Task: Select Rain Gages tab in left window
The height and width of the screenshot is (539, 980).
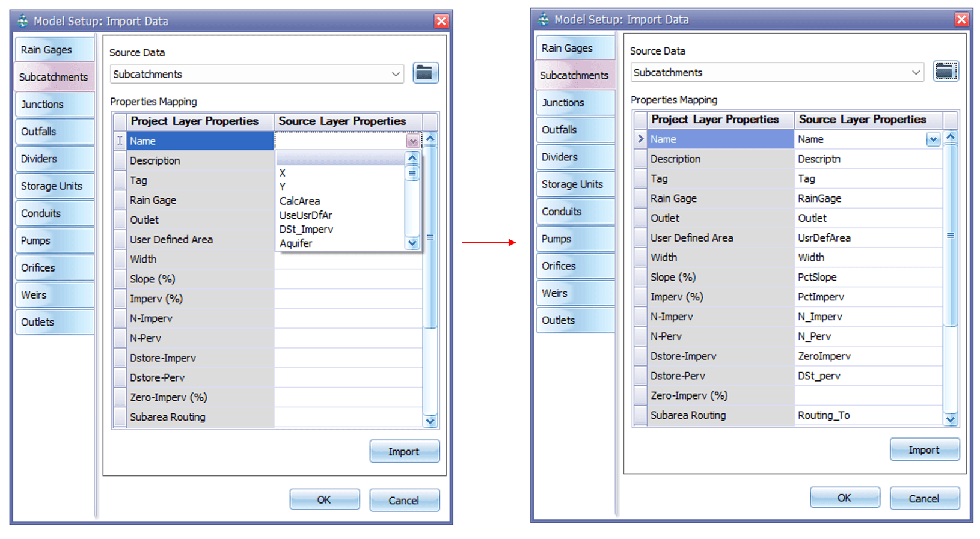Action: [x=55, y=50]
